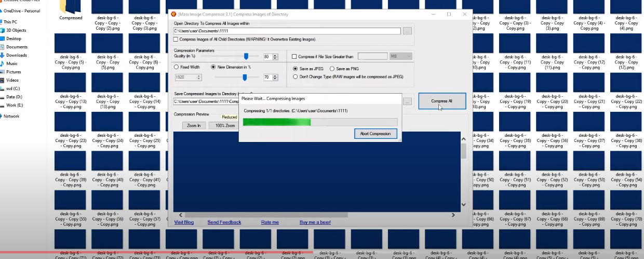Click the file size threshold field

pos(372,56)
